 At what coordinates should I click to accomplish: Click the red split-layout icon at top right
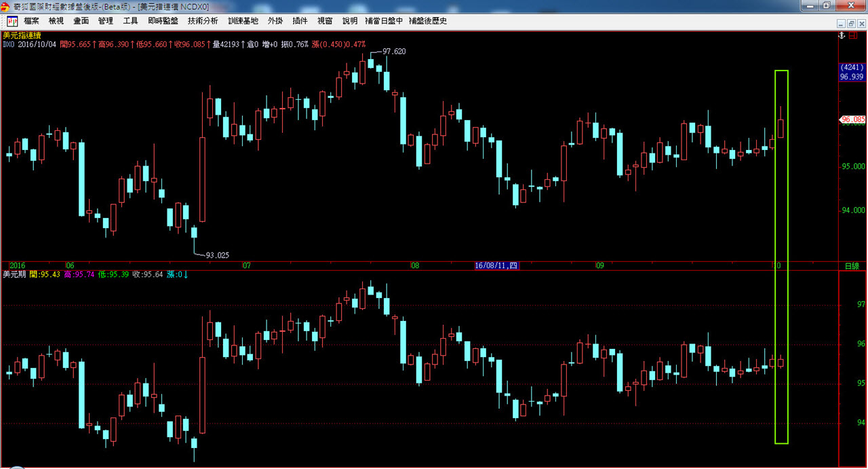pos(854,34)
